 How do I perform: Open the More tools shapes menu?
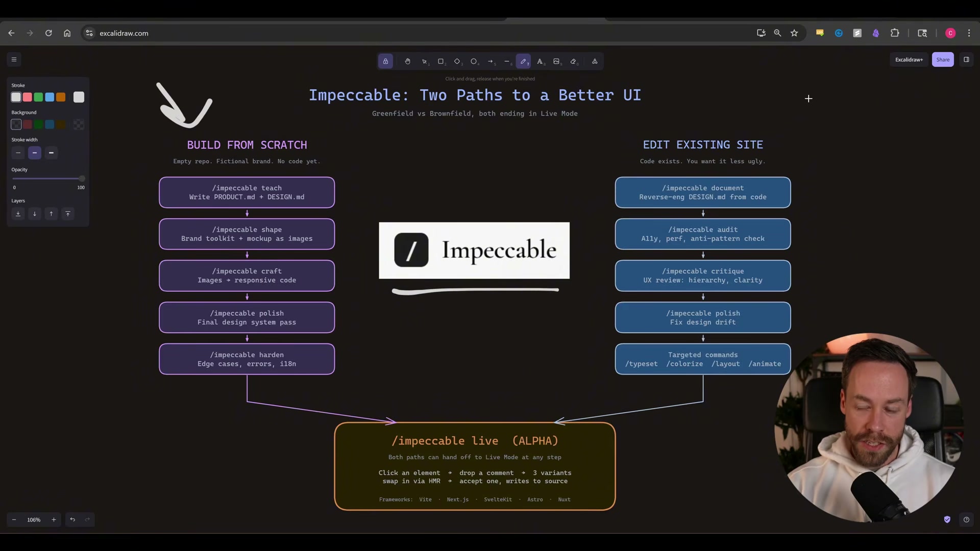click(x=595, y=61)
